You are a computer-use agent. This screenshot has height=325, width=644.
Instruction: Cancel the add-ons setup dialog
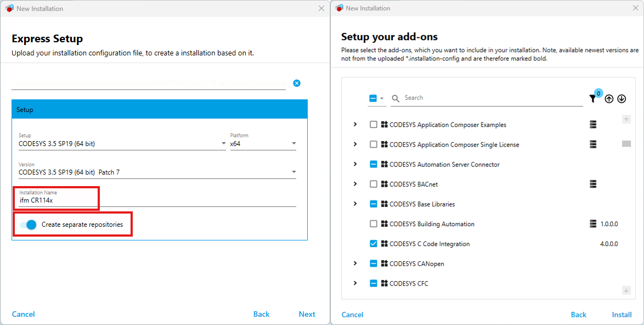point(352,315)
